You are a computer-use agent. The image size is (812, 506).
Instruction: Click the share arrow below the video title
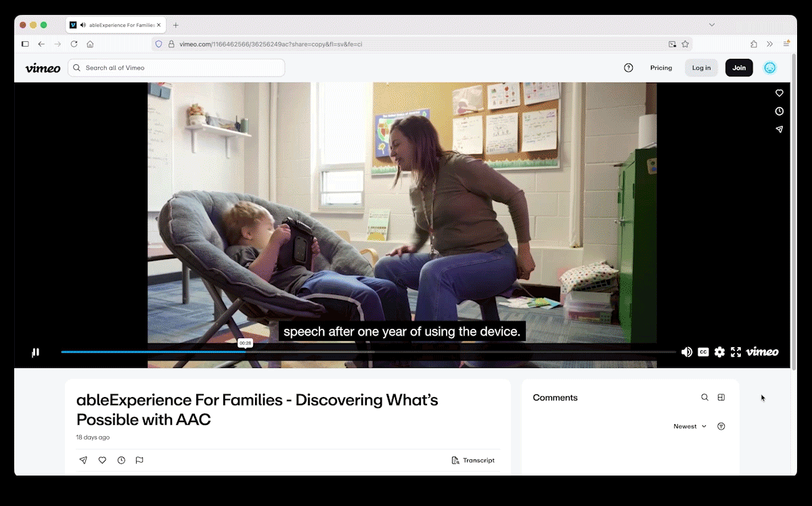[x=83, y=460]
